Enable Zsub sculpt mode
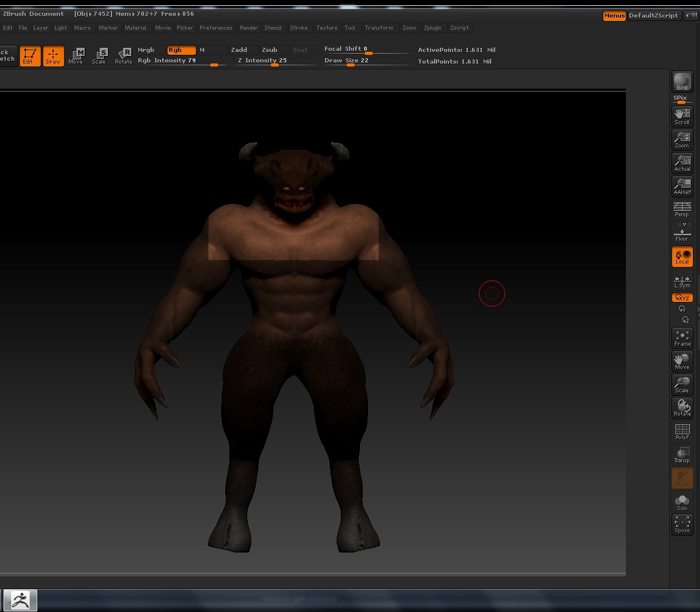The width and height of the screenshot is (700, 612). (274, 50)
